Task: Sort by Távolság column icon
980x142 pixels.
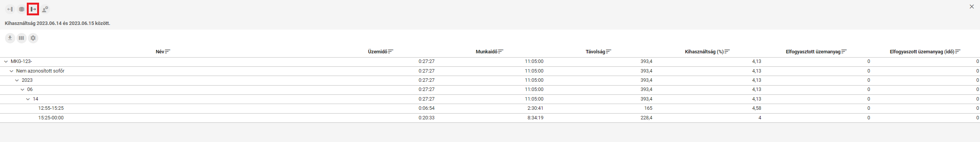Action: tap(609, 51)
